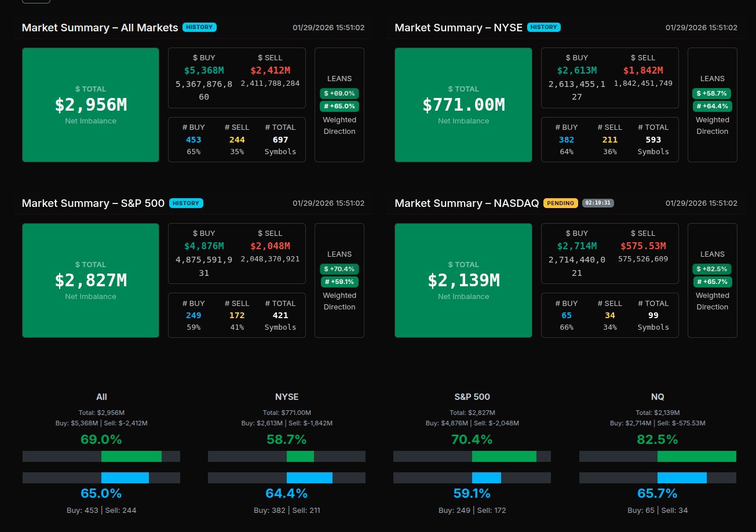
Task: Click the $ +82.5% NASDAQ lean badge
Action: 712,269
